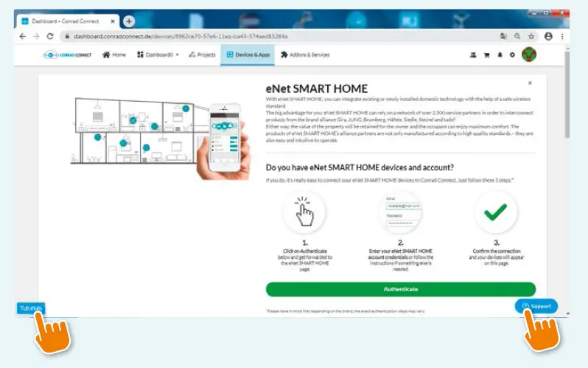Click the scroll down arrow of scrollbar
Viewport: 588px width, 368px height.
point(567,313)
